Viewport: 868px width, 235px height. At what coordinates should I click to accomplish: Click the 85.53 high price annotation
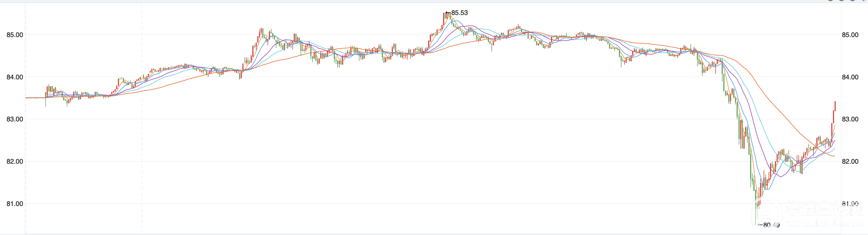click(x=459, y=13)
